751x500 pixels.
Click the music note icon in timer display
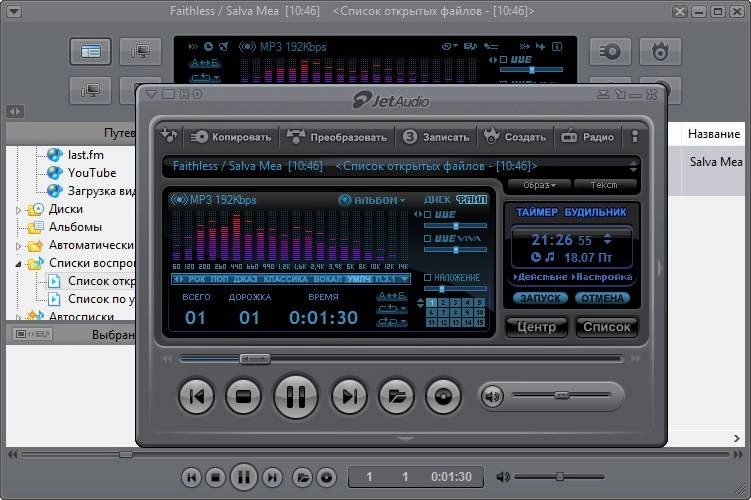[550, 258]
